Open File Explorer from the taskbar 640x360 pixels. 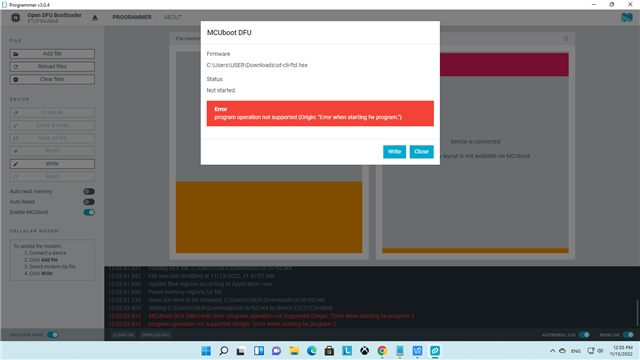(294, 351)
